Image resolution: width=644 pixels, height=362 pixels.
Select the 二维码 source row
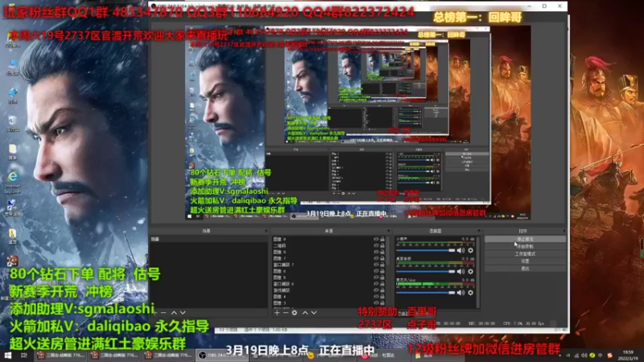(x=329, y=245)
